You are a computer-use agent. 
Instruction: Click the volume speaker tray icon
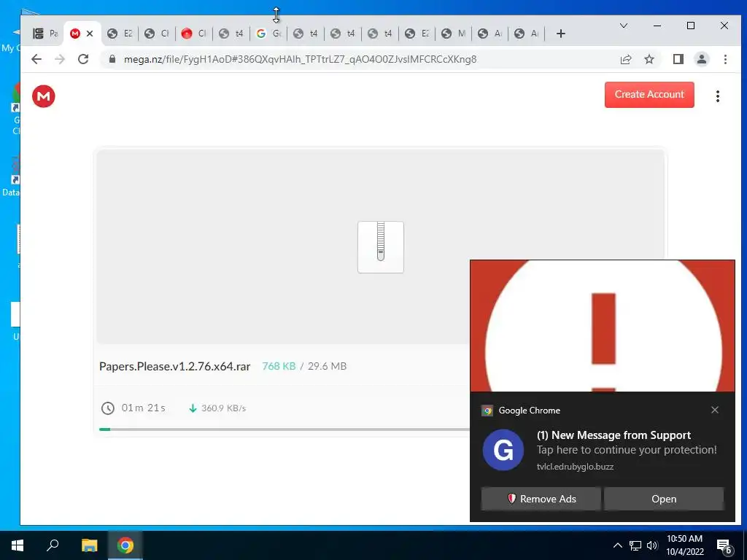pyautogui.click(x=652, y=545)
